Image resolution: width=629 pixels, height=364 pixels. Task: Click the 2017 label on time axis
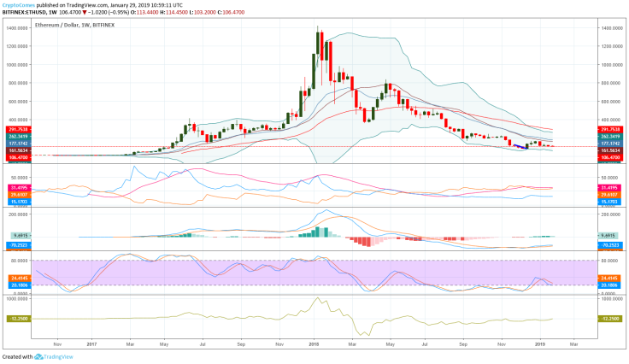coord(91,344)
